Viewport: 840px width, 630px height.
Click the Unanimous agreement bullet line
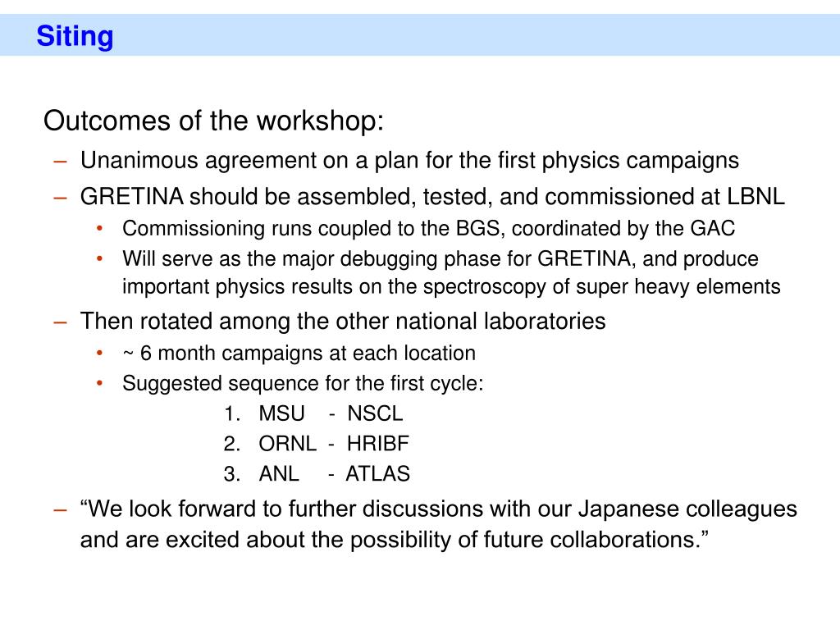click(409, 160)
